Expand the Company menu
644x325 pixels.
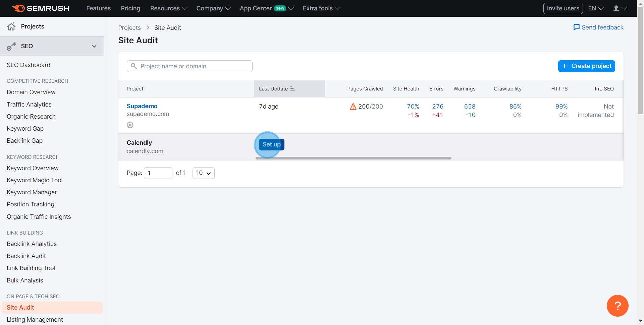[x=213, y=8]
